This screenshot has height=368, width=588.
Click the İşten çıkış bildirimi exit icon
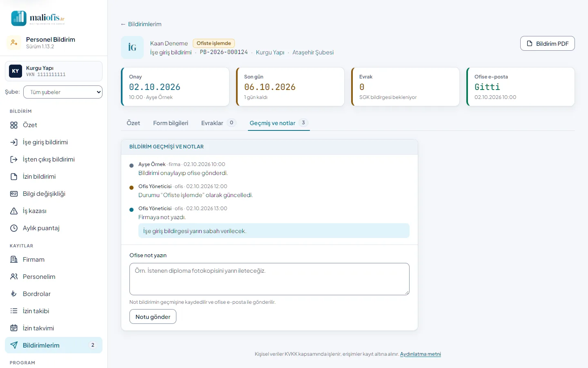[x=14, y=159]
